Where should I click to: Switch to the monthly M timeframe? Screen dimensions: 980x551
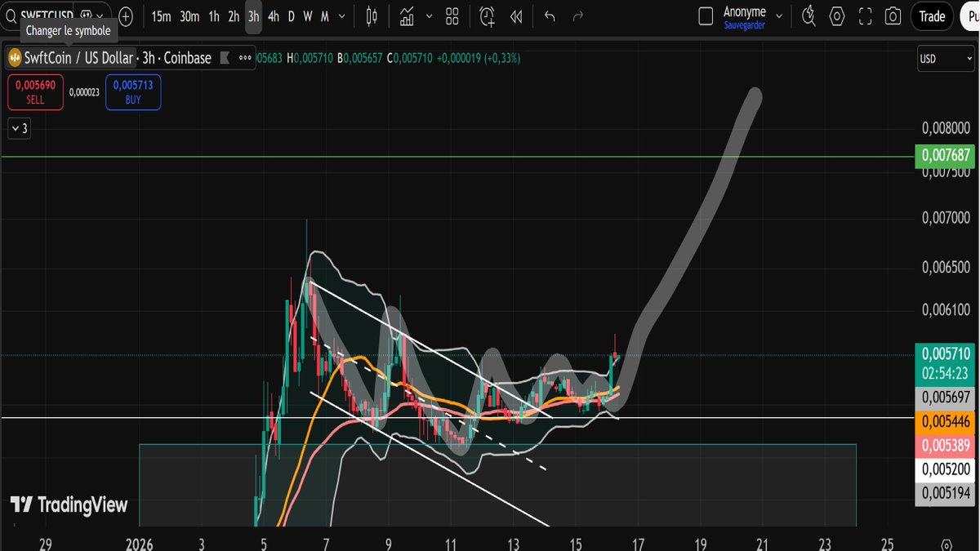[324, 16]
